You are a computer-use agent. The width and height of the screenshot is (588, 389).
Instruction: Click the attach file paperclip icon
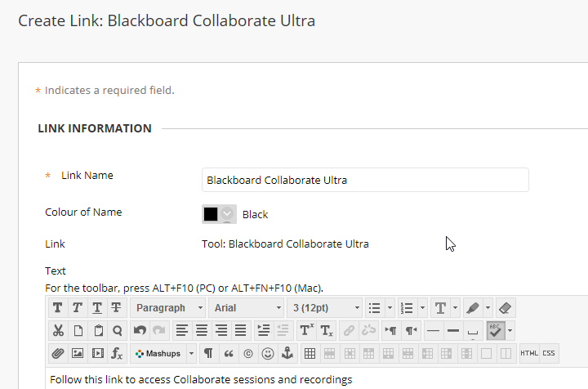tap(57, 354)
